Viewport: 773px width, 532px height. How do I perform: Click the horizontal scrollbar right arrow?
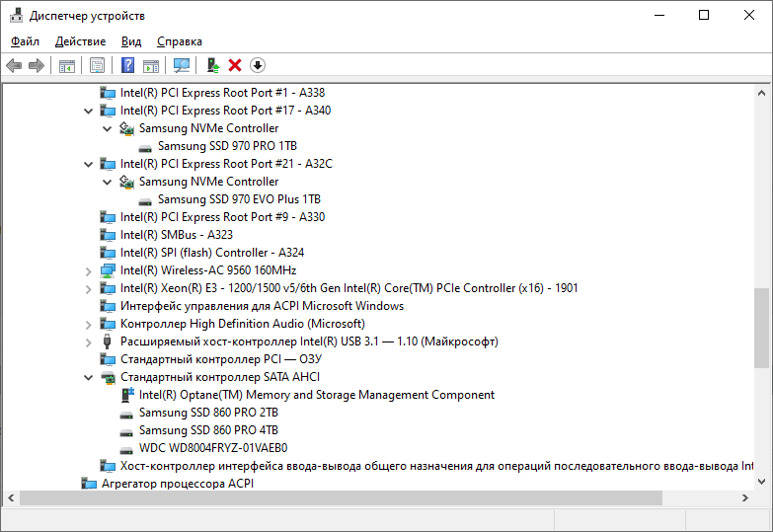[x=745, y=498]
